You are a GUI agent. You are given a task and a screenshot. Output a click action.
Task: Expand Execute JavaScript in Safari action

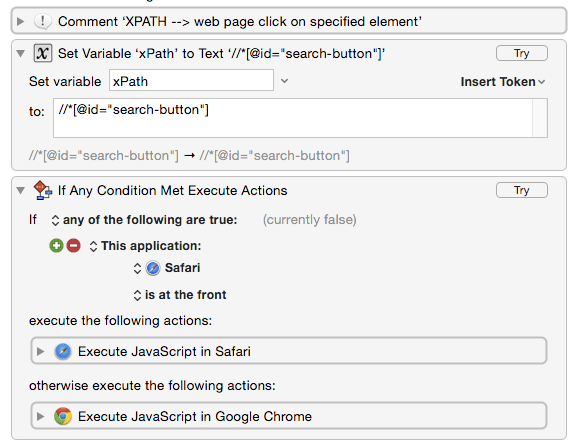[x=41, y=351]
